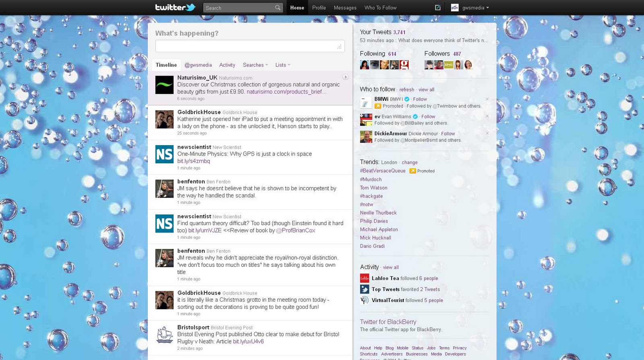Click Lahloo Tea activity icon
Viewport: 644px width, 360px height.
click(x=364, y=278)
